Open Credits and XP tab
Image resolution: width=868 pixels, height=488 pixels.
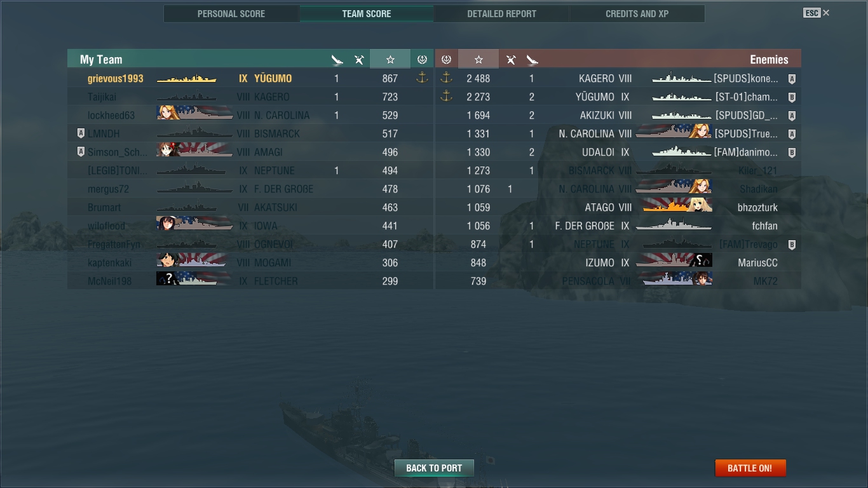[637, 13]
